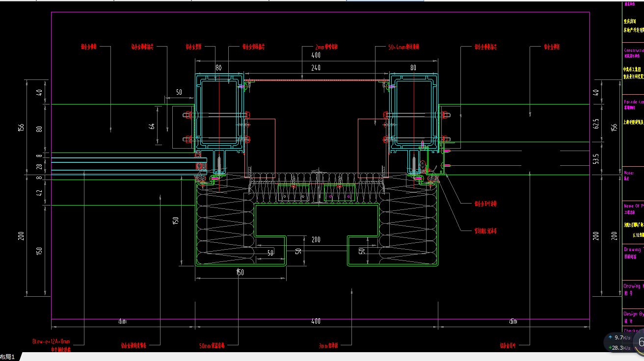Select the dim text at bottom left
Viewport: 644px width, 361px height.
point(122,322)
